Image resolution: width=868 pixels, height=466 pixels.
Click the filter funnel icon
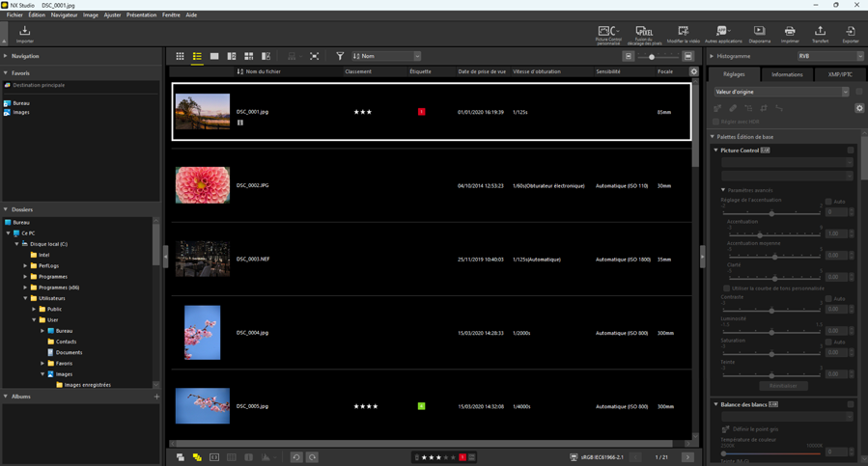click(340, 57)
